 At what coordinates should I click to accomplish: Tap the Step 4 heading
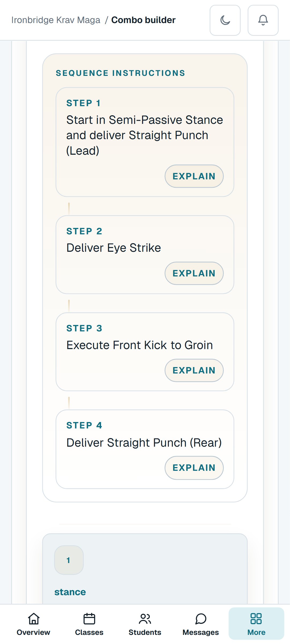tap(84, 425)
